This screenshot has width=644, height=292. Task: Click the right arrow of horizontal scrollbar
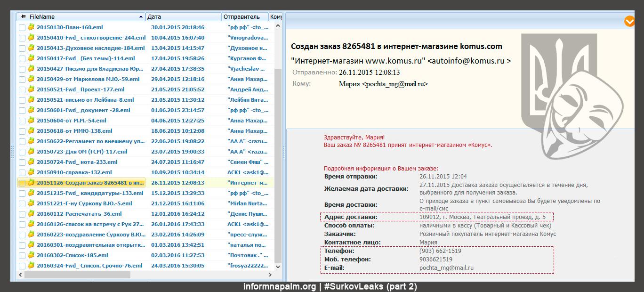(x=270, y=275)
